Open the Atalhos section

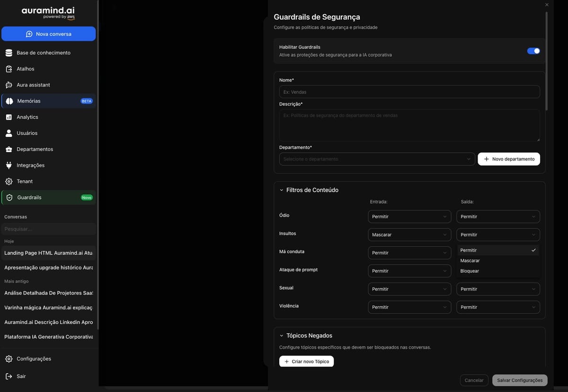26,69
